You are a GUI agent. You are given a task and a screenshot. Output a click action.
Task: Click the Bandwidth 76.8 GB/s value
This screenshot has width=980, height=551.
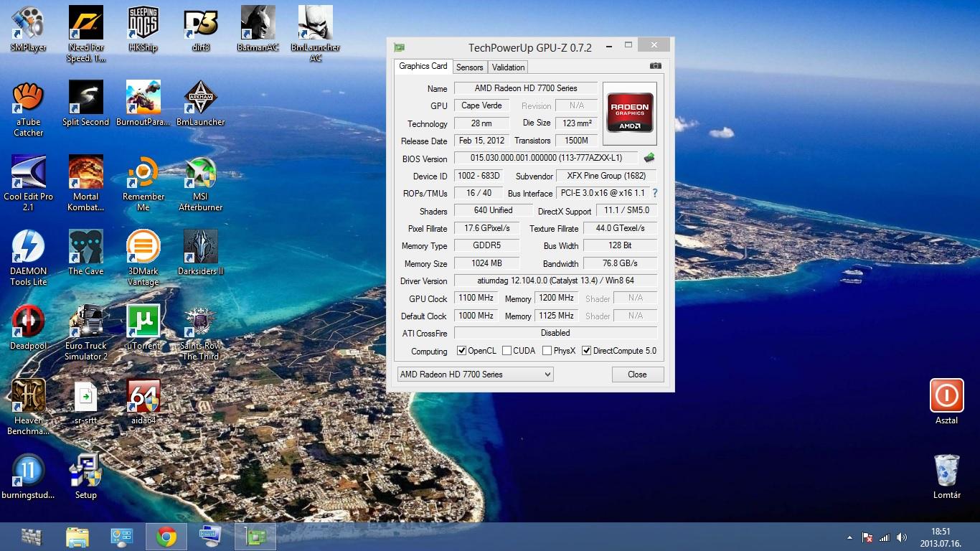620,263
